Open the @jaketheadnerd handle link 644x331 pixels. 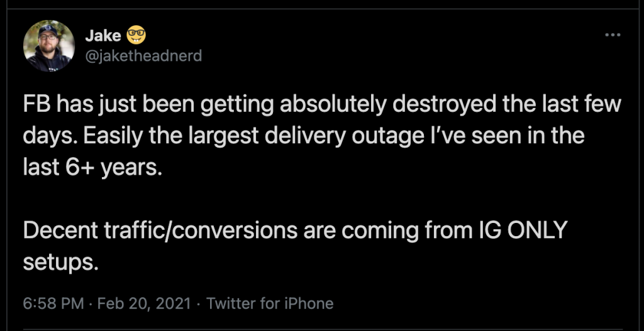click(143, 55)
